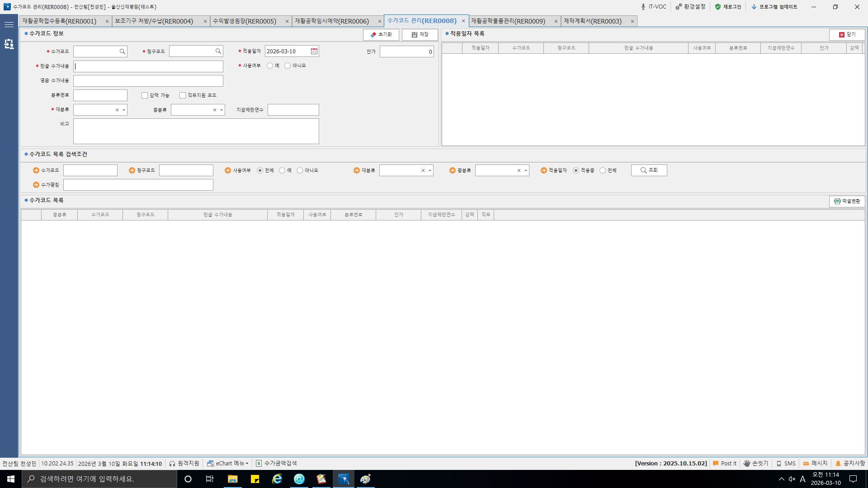Click the 닫기 close button

(847, 35)
